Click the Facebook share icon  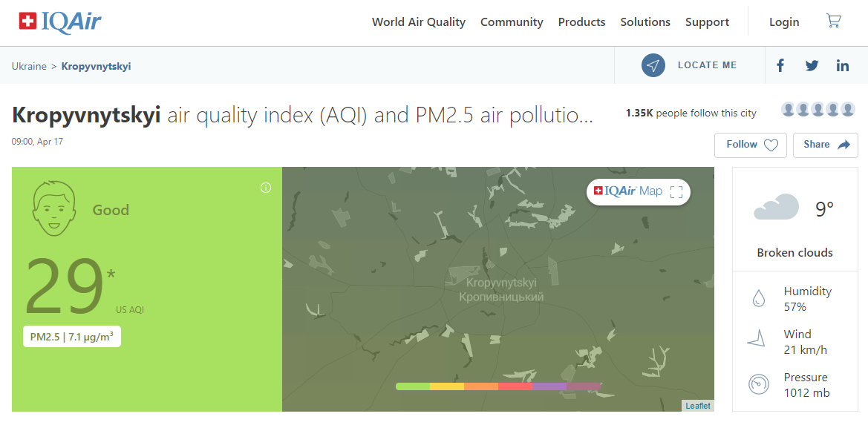pos(780,66)
